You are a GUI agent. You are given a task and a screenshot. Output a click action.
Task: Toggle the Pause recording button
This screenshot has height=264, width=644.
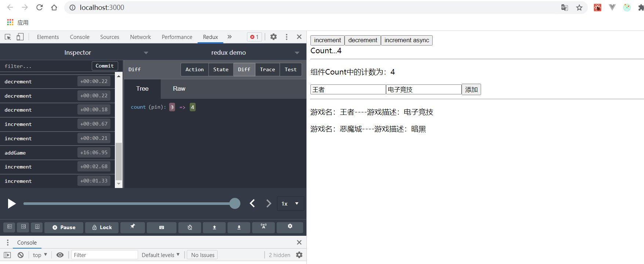point(64,227)
